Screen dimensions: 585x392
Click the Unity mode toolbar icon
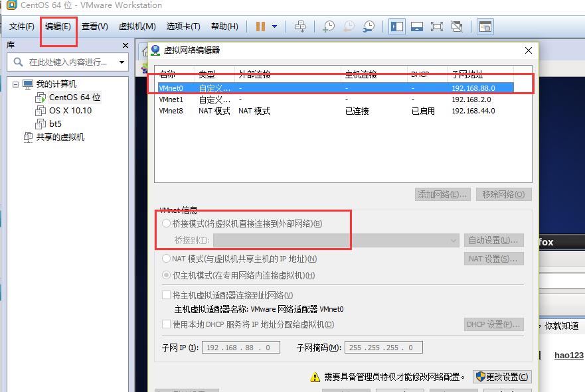coord(457,27)
